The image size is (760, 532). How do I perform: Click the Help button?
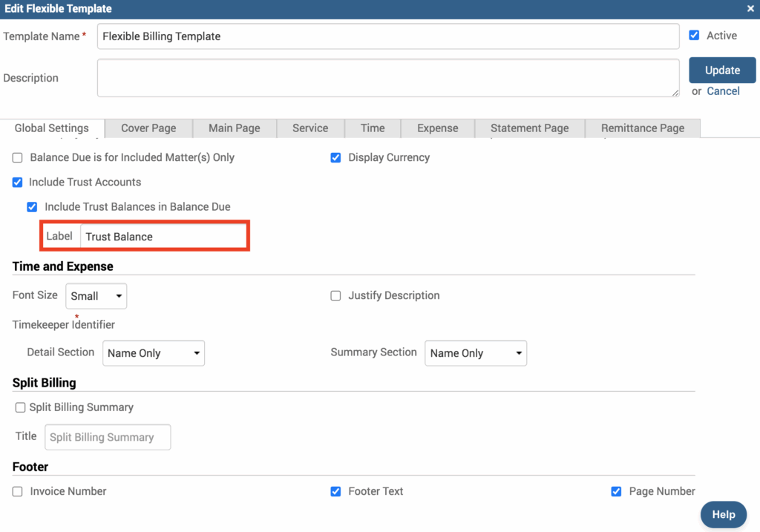pos(723,514)
